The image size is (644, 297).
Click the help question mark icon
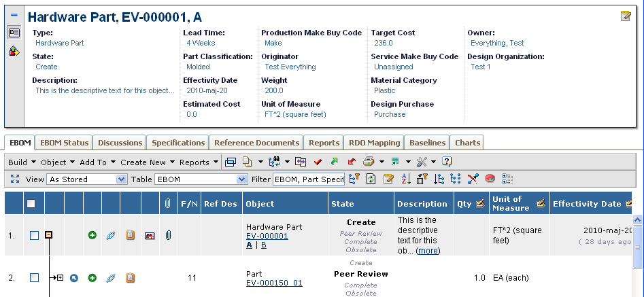click(x=447, y=162)
